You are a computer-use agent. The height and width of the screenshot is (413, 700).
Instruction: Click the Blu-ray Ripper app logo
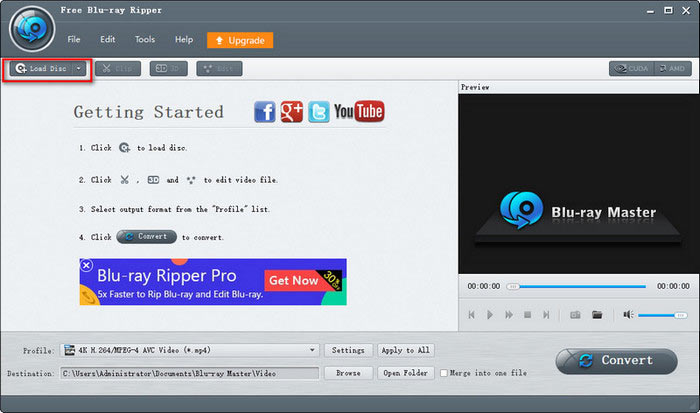pyautogui.click(x=32, y=29)
